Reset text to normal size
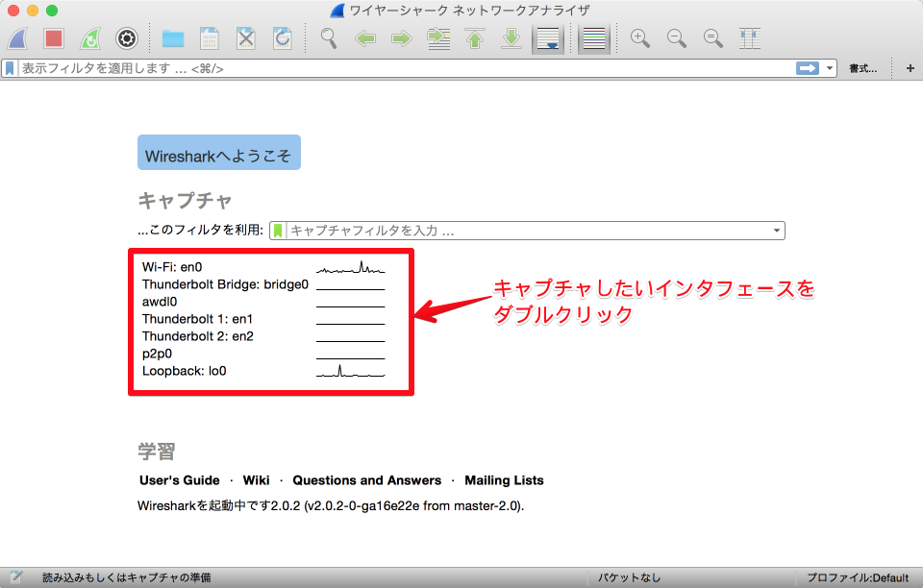This screenshot has height=588, width=923. (712, 38)
